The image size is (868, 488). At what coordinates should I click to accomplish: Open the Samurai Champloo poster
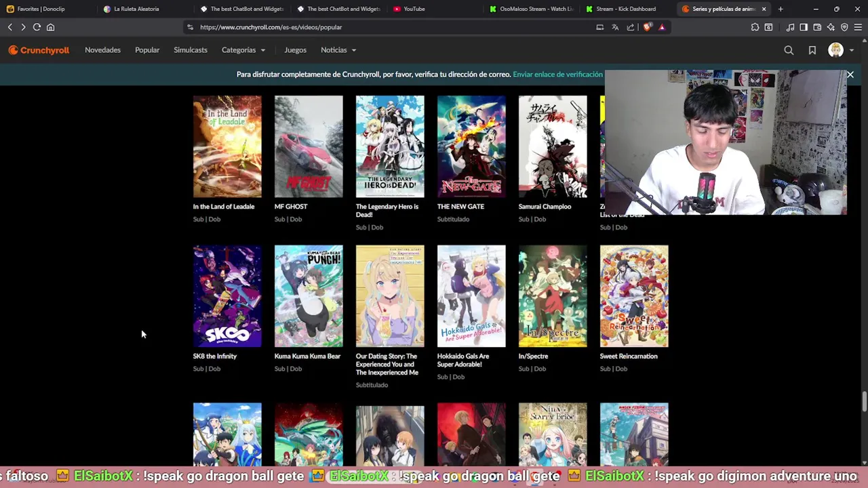pos(553,146)
